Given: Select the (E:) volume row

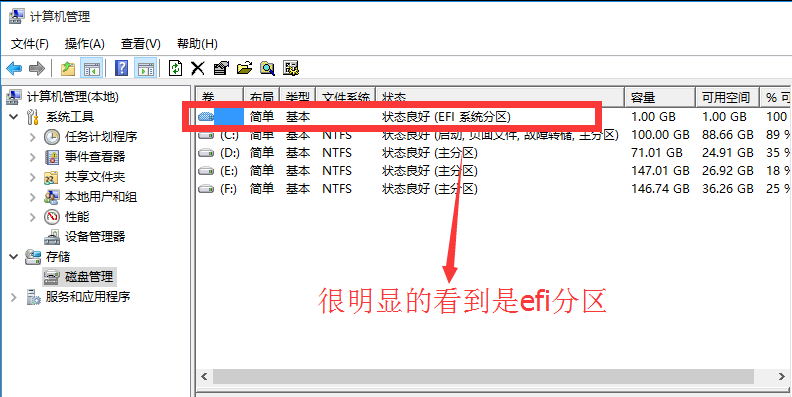Looking at the screenshot, I should pyautogui.click(x=494, y=171).
